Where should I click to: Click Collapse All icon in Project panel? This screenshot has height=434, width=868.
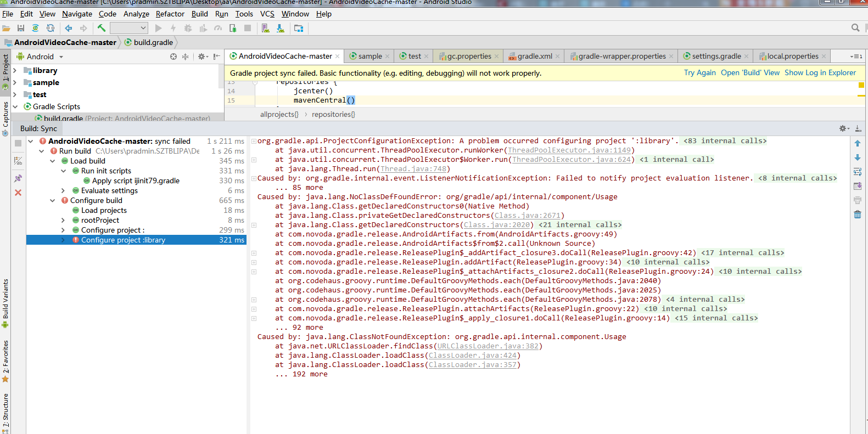pos(186,57)
